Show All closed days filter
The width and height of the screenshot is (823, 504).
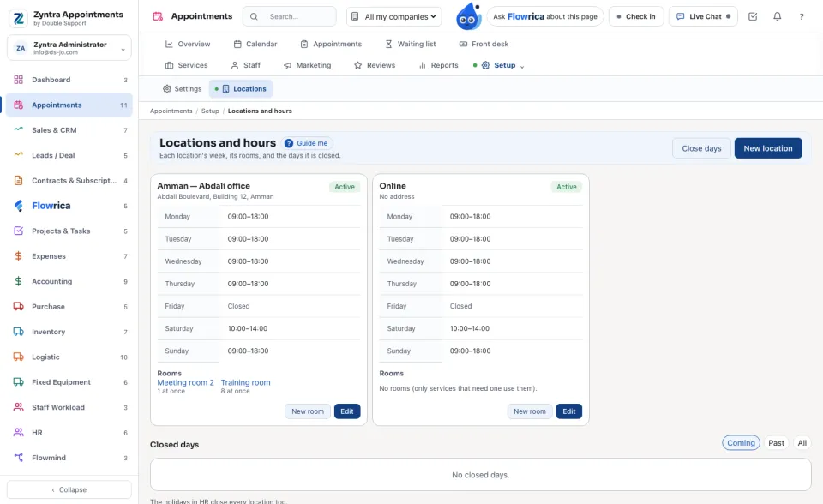click(x=802, y=443)
